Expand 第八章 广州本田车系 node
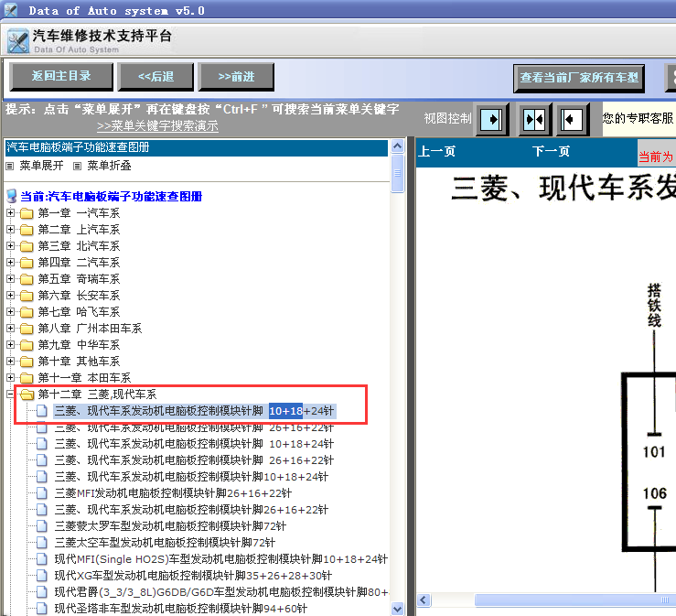Image resolution: width=676 pixels, height=616 pixels. click(11, 329)
